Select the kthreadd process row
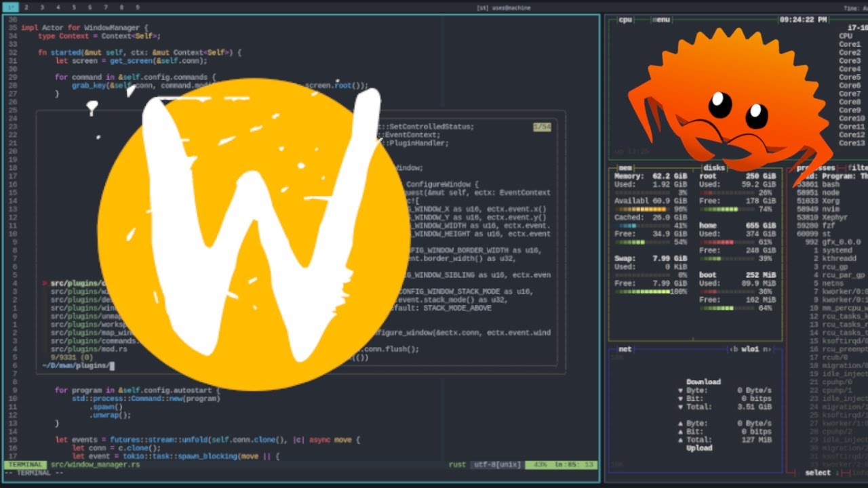The image size is (868, 488). [832, 258]
